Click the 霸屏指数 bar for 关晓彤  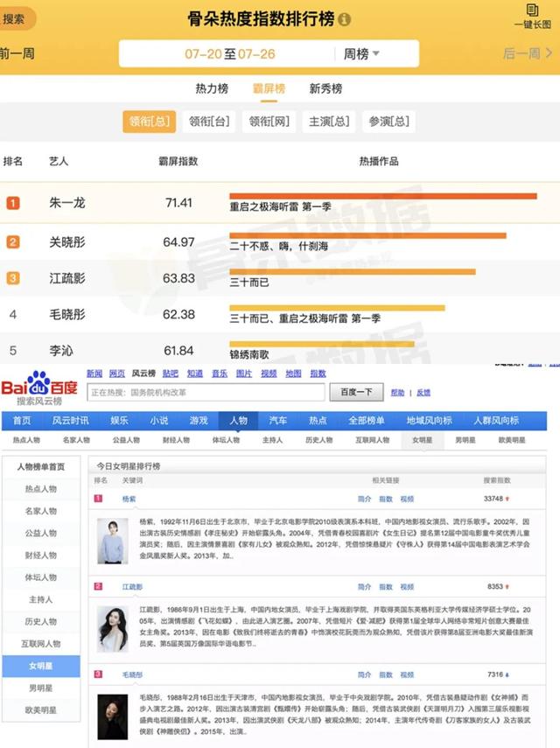tap(367, 235)
